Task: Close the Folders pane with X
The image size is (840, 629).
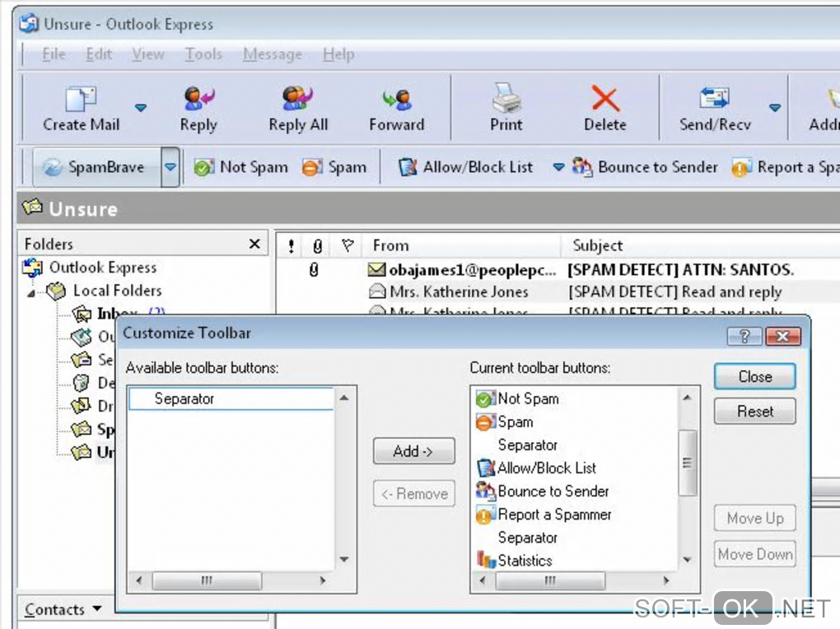Action: [x=254, y=245]
